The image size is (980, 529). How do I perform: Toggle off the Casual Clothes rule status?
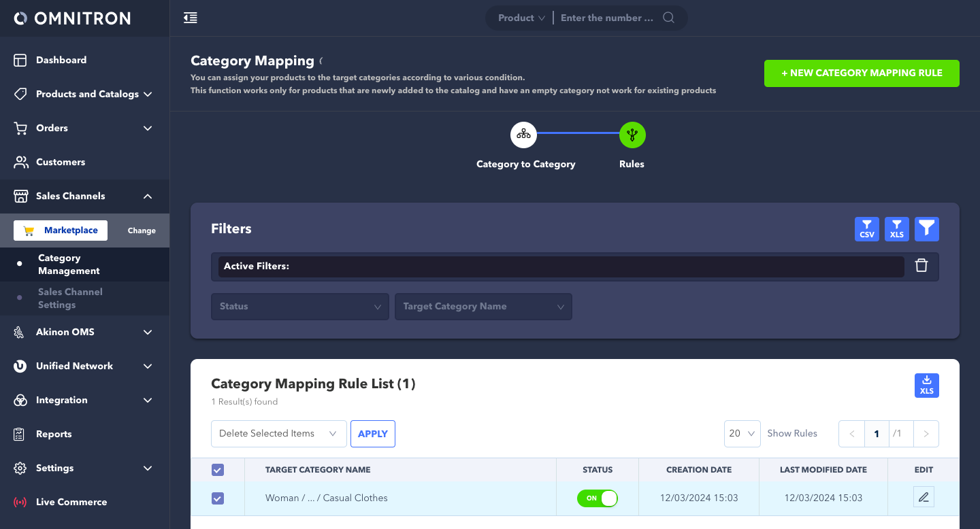(x=597, y=498)
